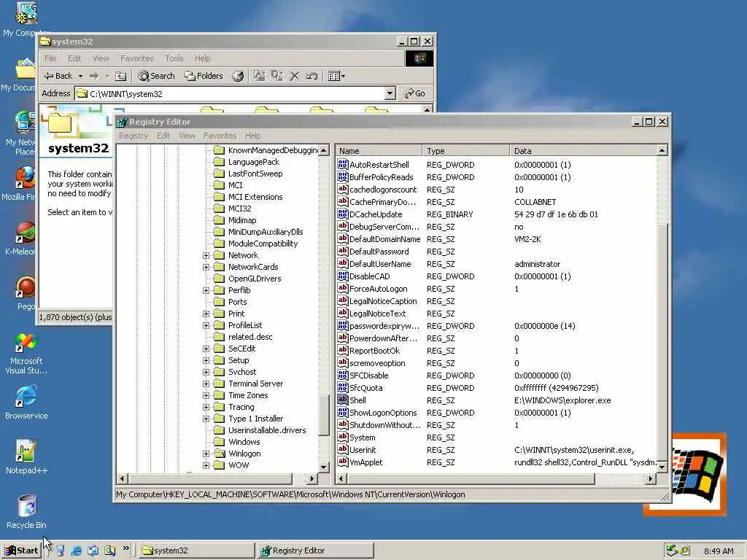Select the DCacheUpdate binary value icon

(x=343, y=214)
